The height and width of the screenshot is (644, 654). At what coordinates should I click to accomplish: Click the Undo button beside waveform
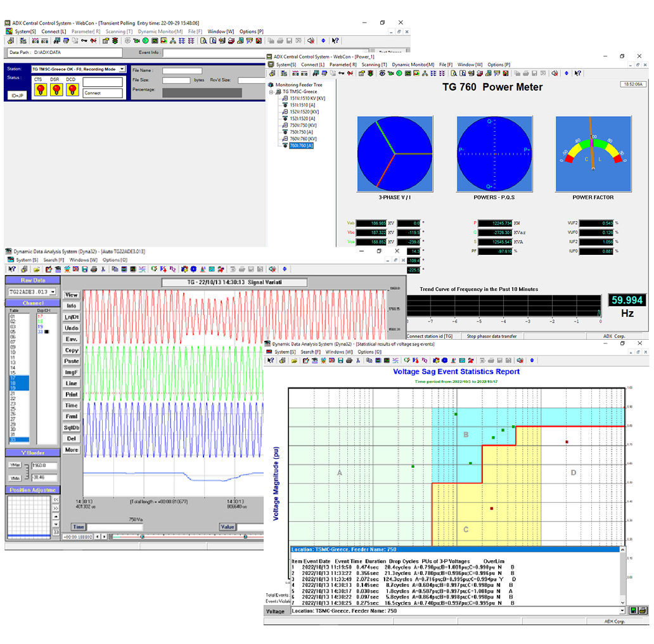tap(72, 328)
